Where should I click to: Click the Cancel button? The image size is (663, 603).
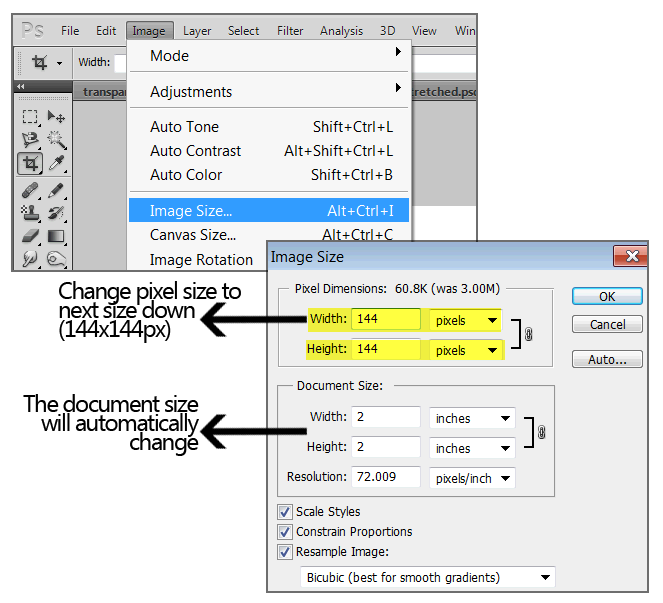(607, 324)
